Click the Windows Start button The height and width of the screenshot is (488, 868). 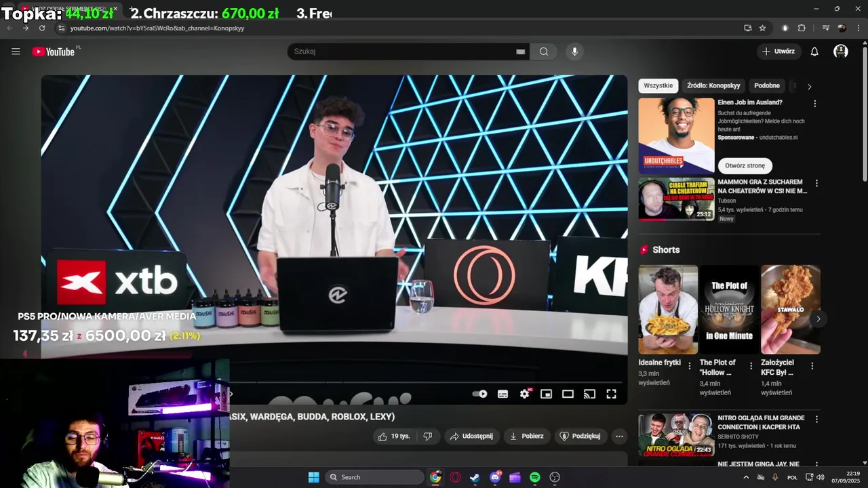click(314, 477)
